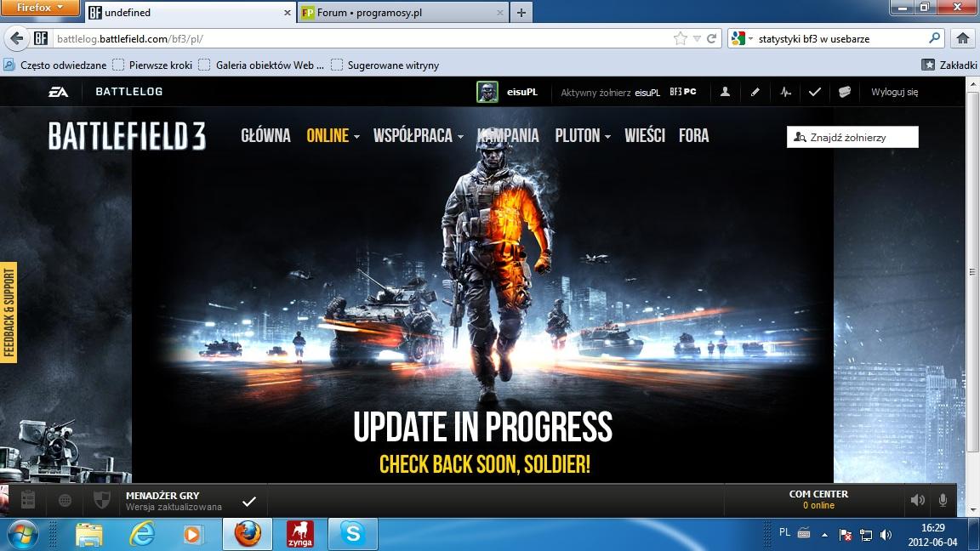Image resolution: width=980 pixels, height=551 pixels.
Task: Toggle Com Center speaker sound
Action: coord(918,500)
